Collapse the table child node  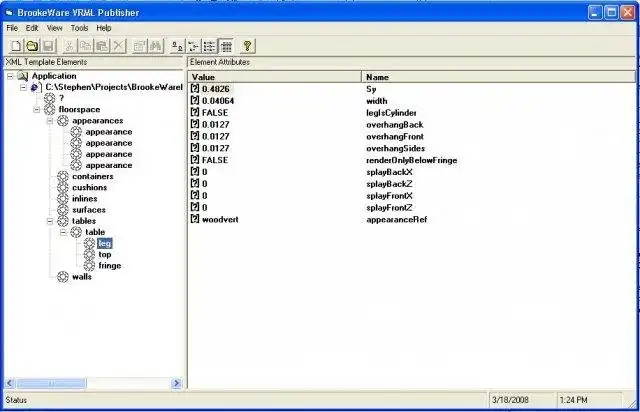(63, 232)
